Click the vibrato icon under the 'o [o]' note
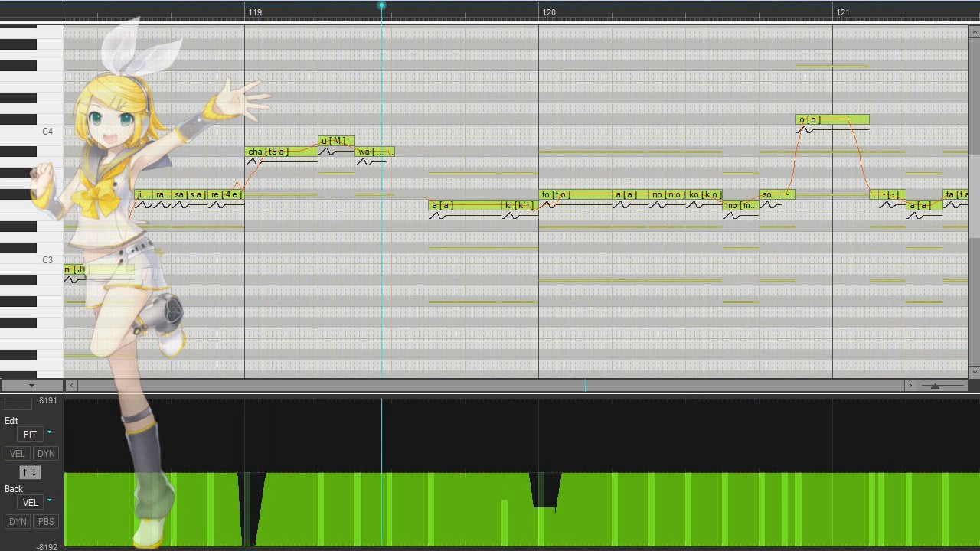 tap(805, 130)
